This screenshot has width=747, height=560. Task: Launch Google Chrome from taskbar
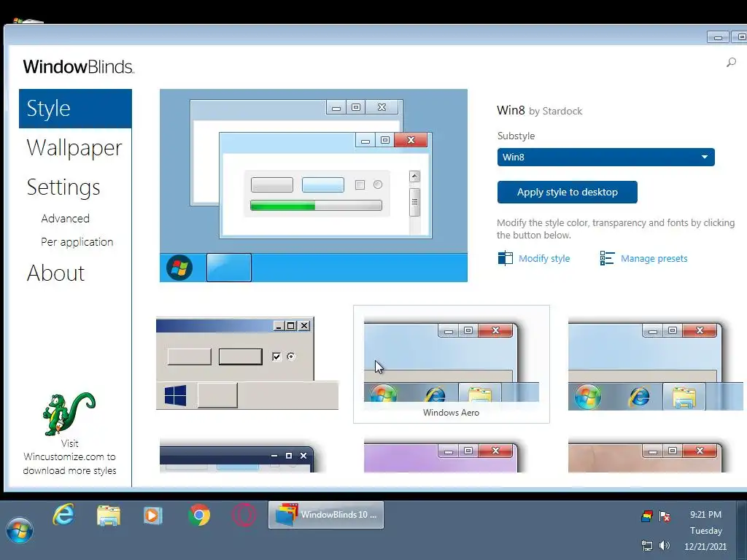point(199,516)
